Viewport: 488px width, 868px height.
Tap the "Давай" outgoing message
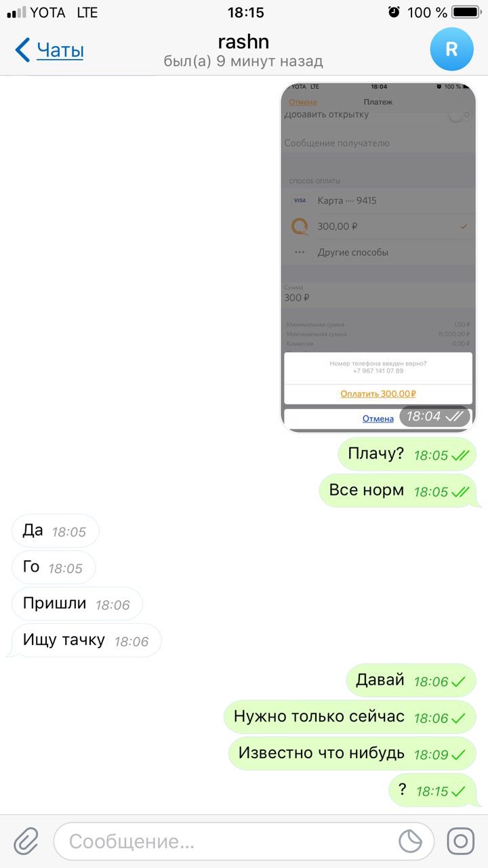[411, 680]
